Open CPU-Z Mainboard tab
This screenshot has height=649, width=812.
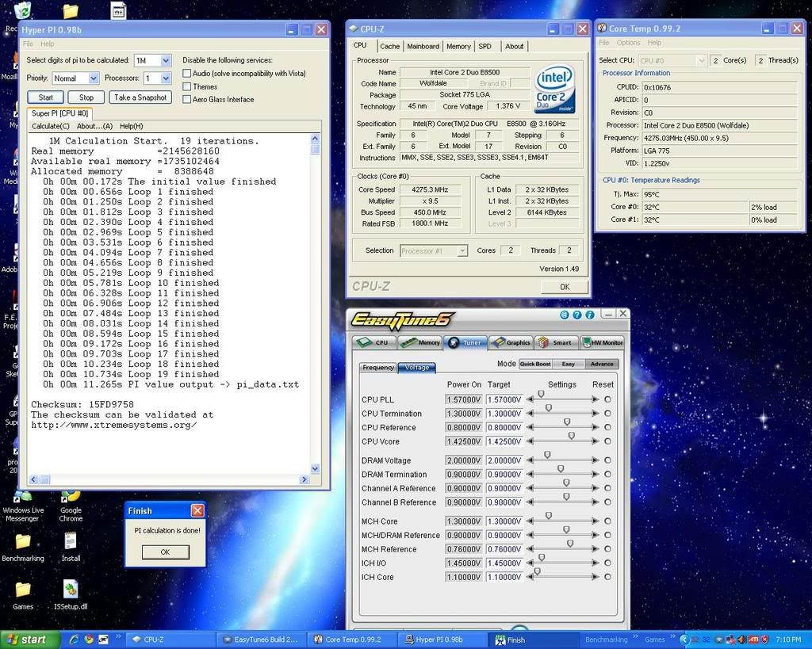point(423,47)
